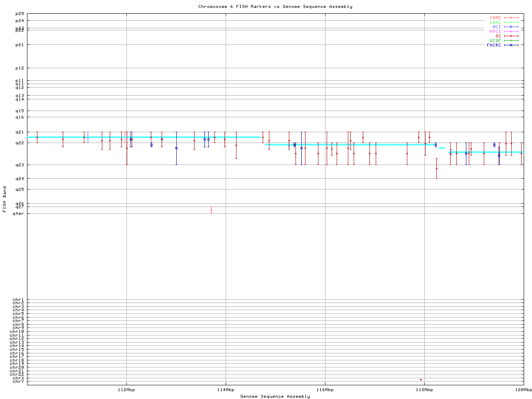Select the RPCI legend cross marker
Image resolution: width=532 pixels, height=399 pixels.
tap(511, 32)
